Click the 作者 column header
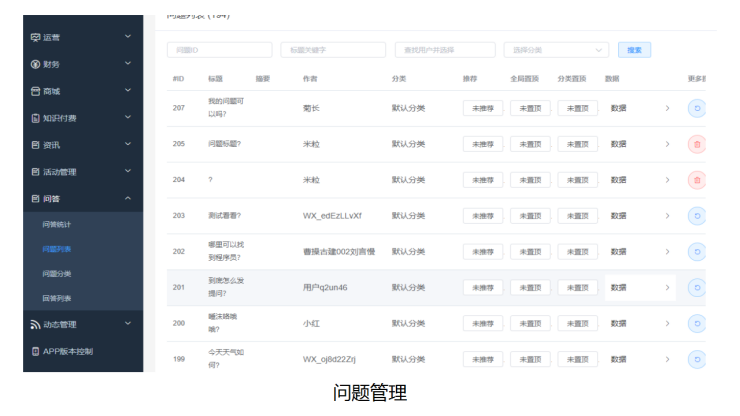The width and height of the screenshot is (740, 416). (x=310, y=79)
